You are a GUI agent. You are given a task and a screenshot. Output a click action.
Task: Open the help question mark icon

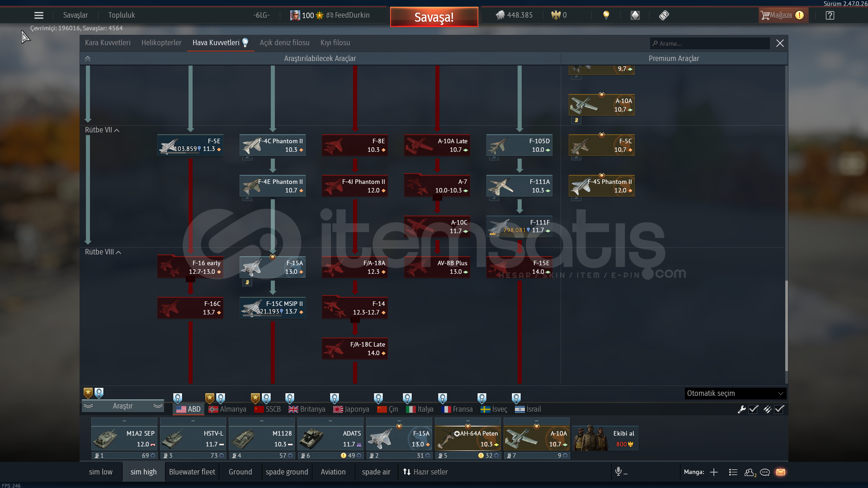coord(830,15)
